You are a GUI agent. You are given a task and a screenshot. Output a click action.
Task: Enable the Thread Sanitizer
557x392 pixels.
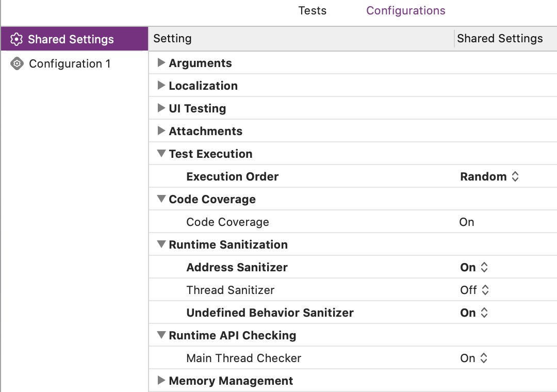point(473,289)
